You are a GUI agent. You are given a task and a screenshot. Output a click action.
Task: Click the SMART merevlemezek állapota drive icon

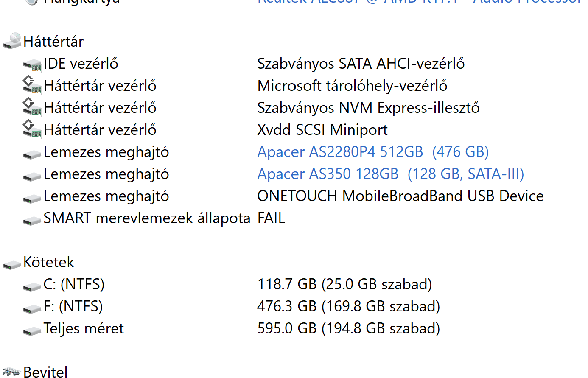(x=32, y=220)
